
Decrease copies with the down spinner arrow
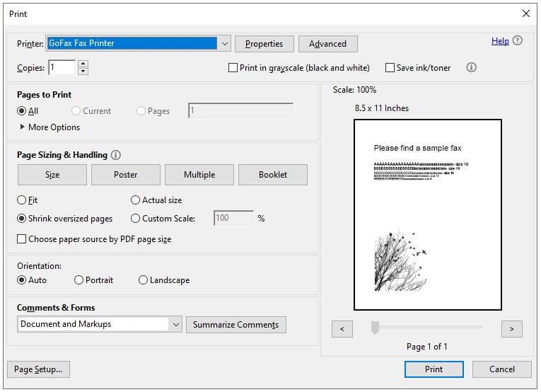click(x=83, y=71)
